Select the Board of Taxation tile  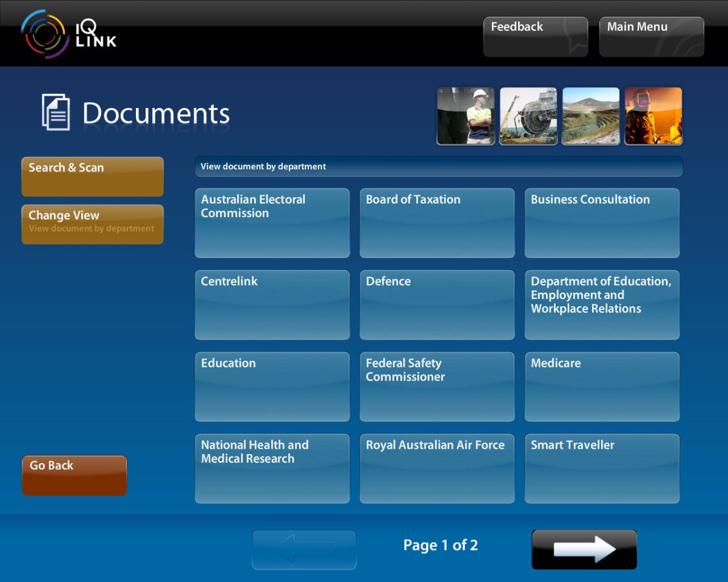click(x=437, y=223)
